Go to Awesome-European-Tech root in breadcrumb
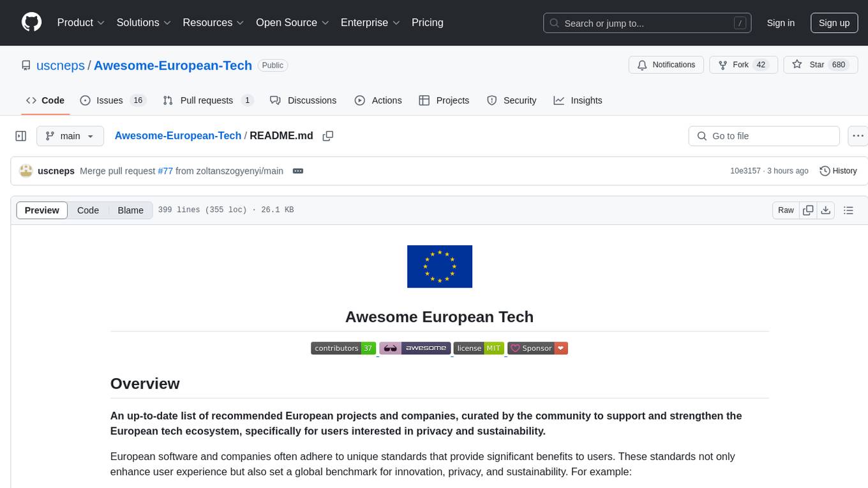The width and height of the screenshot is (868, 488). (x=178, y=135)
